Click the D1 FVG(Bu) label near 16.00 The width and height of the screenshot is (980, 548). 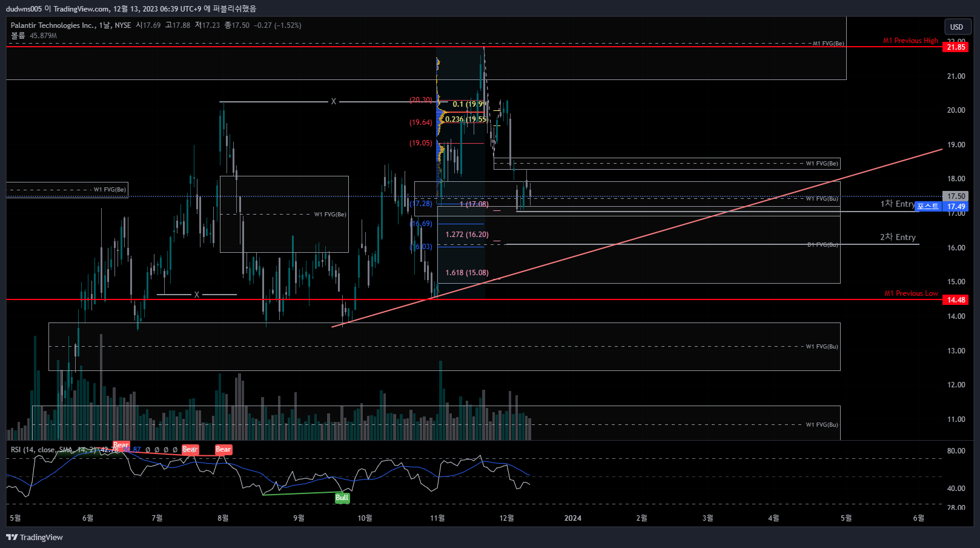pos(823,245)
